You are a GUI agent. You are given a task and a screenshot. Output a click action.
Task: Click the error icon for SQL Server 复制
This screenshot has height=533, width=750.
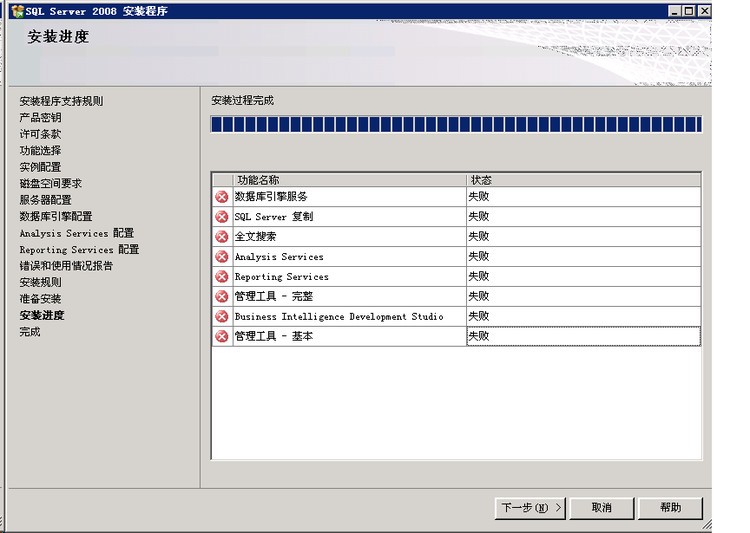tap(221, 217)
